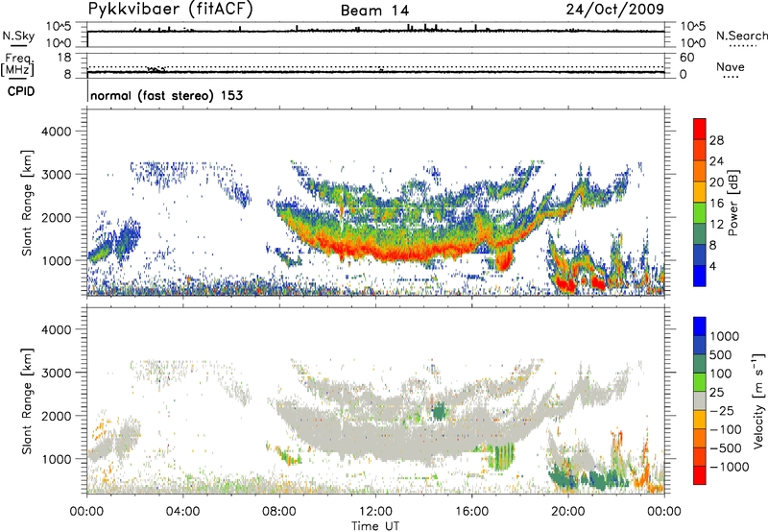Click Velocity color bar gray segment between 25 and -25
Viewport: 768px width, 532px height.
click(x=700, y=401)
